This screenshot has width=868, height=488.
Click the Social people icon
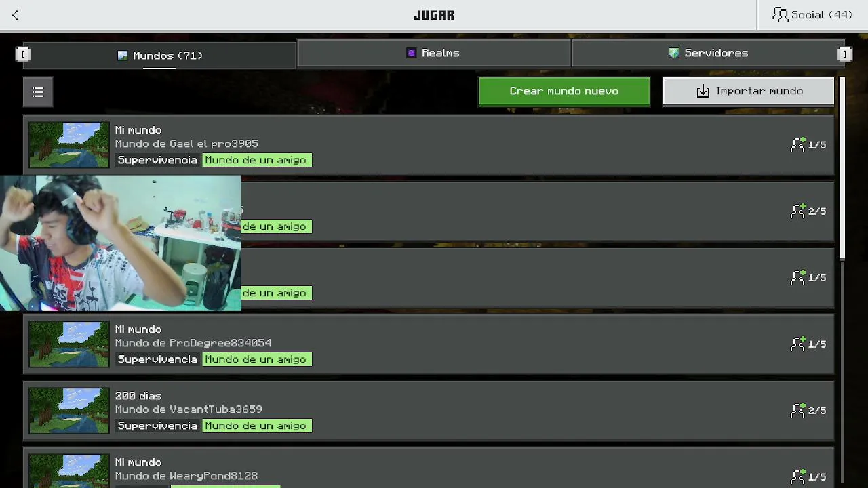(x=781, y=15)
